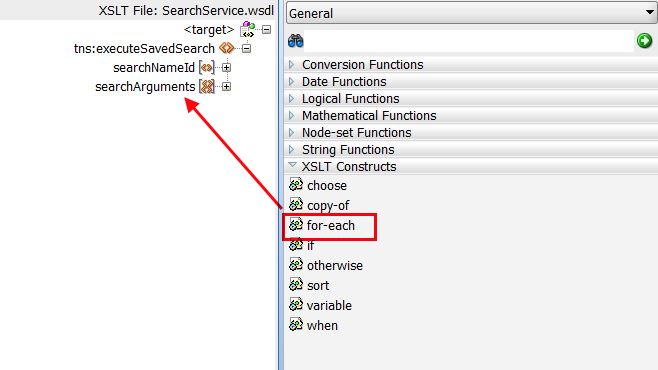Open the General category dropdown
The width and height of the screenshot is (658, 370).
pos(471,13)
